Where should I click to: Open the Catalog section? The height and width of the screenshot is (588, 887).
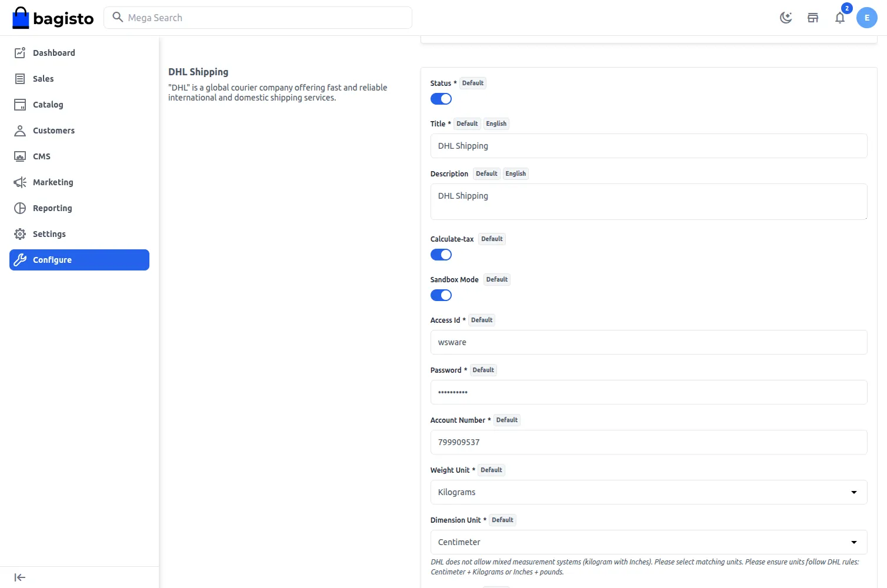pyautogui.click(x=48, y=104)
